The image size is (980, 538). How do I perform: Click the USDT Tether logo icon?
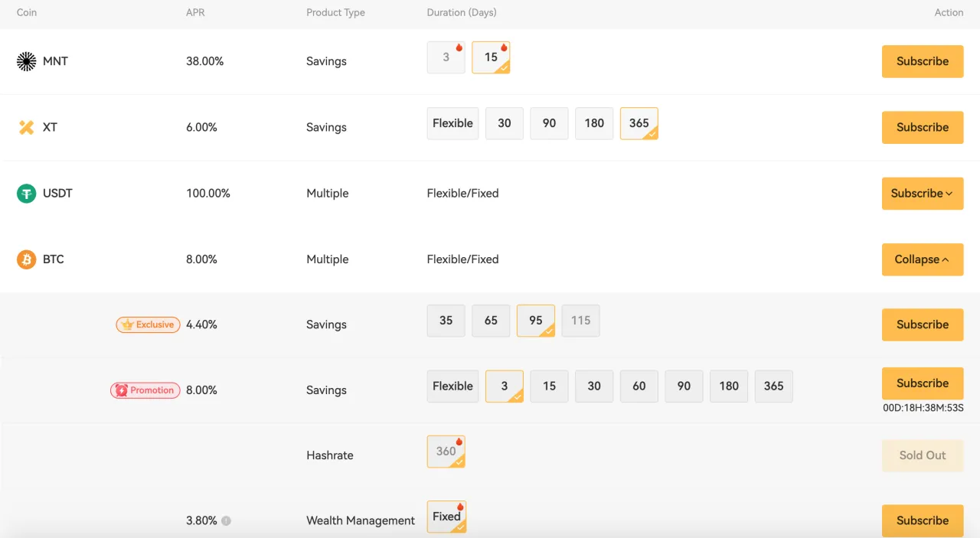click(27, 194)
